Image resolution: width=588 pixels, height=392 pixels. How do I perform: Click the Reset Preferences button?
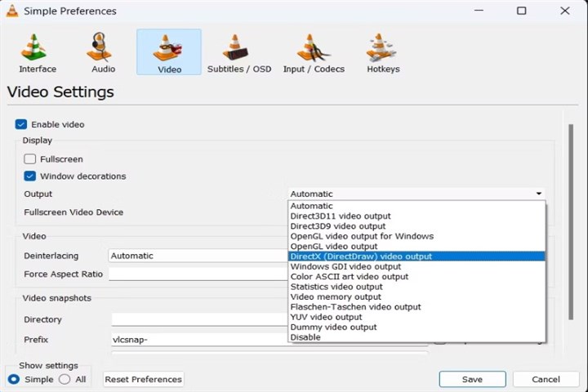tap(143, 379)
